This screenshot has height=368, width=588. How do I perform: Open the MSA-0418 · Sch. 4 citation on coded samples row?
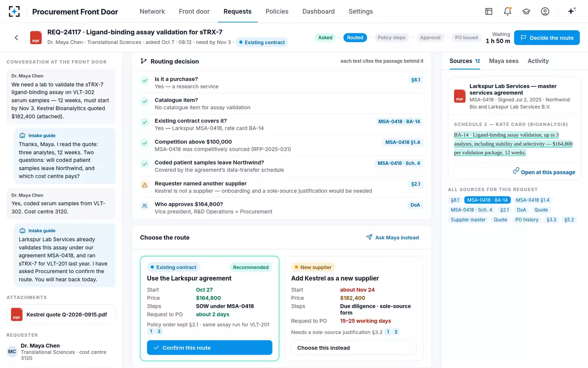tap(399, 163)
